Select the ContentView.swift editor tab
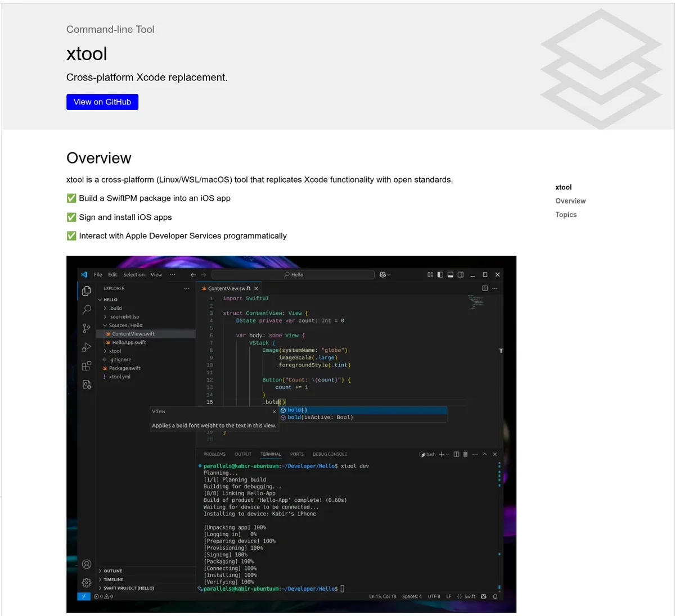This screenshot has height=616, width=675. (x=229, y=288)
